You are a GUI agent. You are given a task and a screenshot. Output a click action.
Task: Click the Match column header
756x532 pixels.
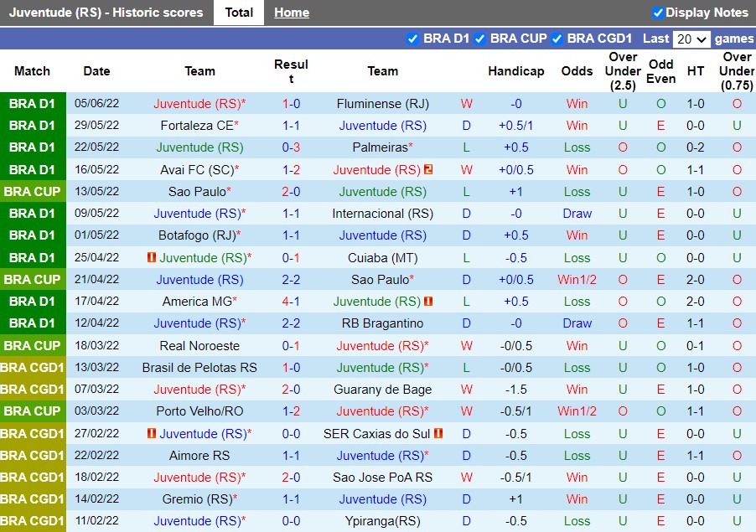(x=33, y=71)
